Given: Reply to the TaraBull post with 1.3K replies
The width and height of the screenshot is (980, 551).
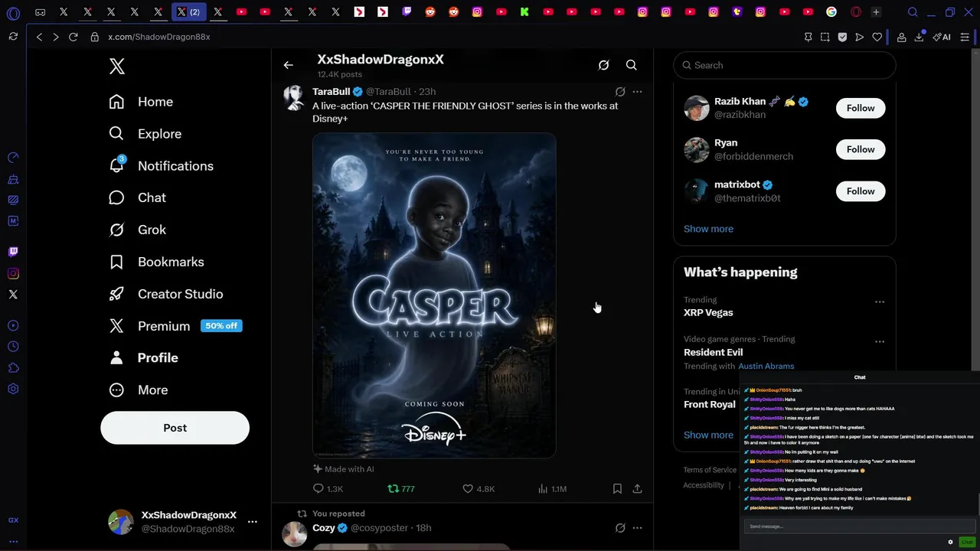Looking at the screenshot, I should 328,488.
